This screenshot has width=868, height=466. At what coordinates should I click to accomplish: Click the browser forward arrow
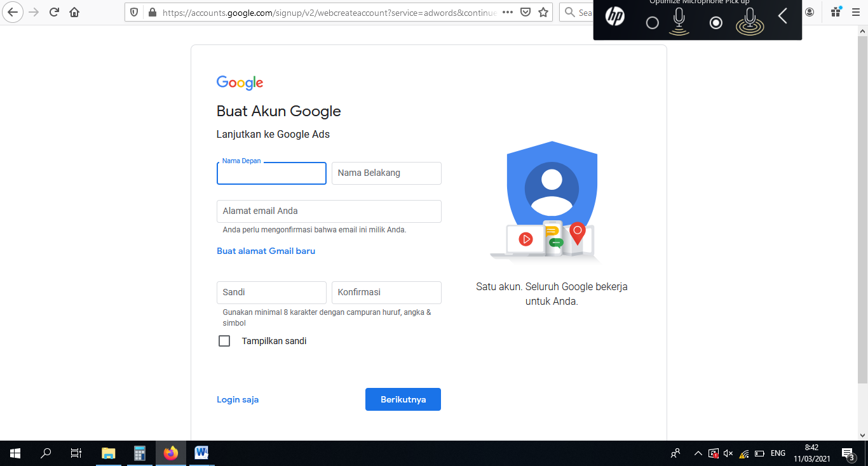(34, 12)
